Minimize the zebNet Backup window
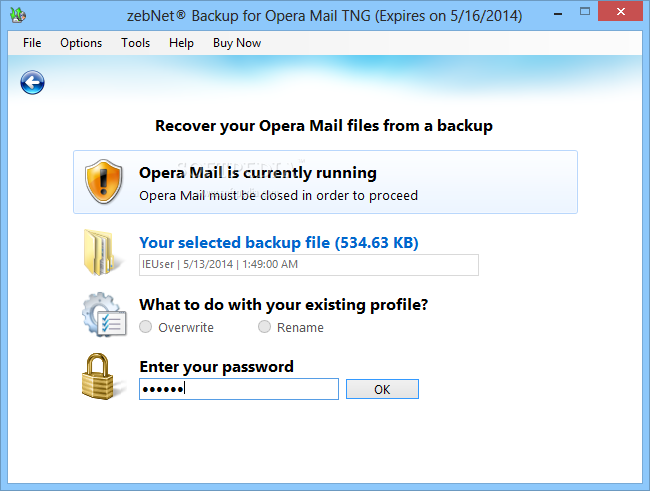The image size is (650, 491). tap(558, 14)
